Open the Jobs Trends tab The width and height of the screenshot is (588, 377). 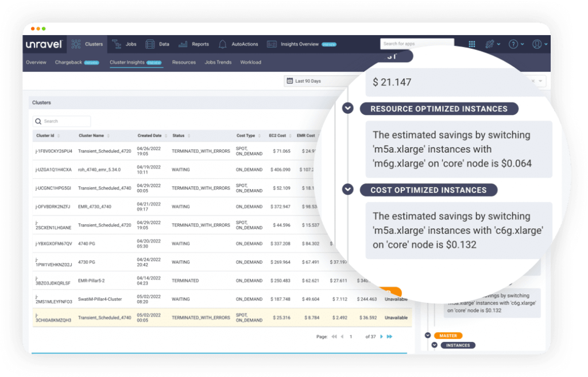[x=218, y=62]
